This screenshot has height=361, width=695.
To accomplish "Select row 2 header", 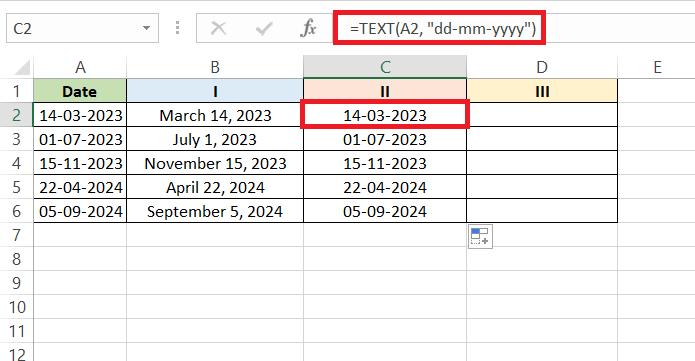I will [16, 115].
